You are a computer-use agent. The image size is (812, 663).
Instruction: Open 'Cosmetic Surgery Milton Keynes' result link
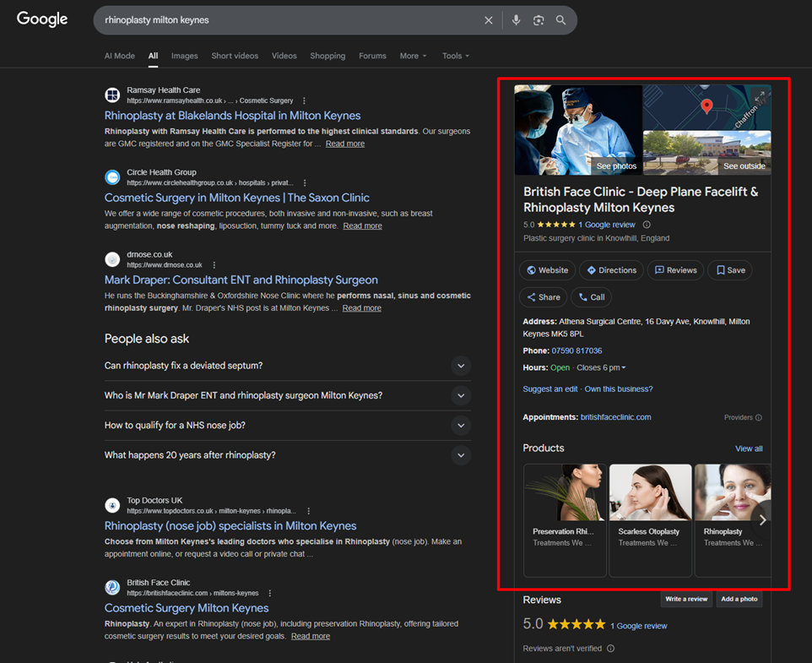click(x=187, y=608)
